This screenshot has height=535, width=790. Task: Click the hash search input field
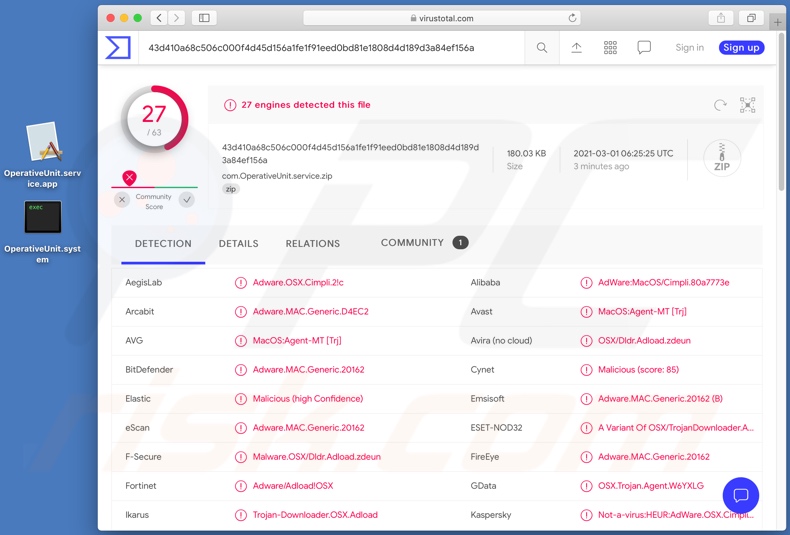331,48
